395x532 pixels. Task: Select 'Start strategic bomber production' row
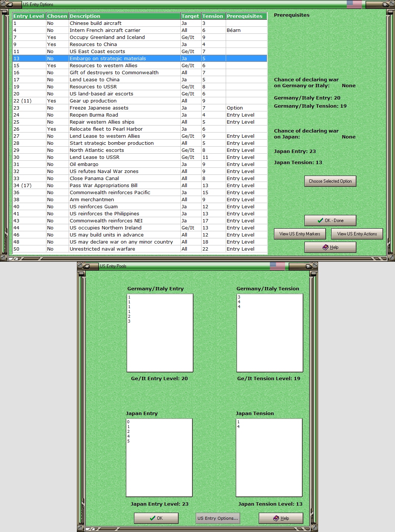point(140,143)
